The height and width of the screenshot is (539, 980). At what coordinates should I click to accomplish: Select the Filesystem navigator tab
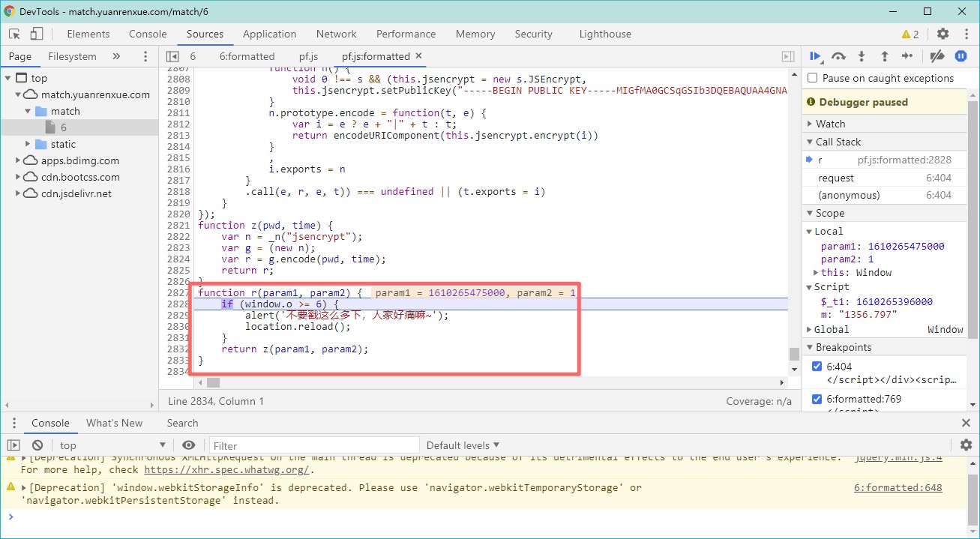click(72, 56)
